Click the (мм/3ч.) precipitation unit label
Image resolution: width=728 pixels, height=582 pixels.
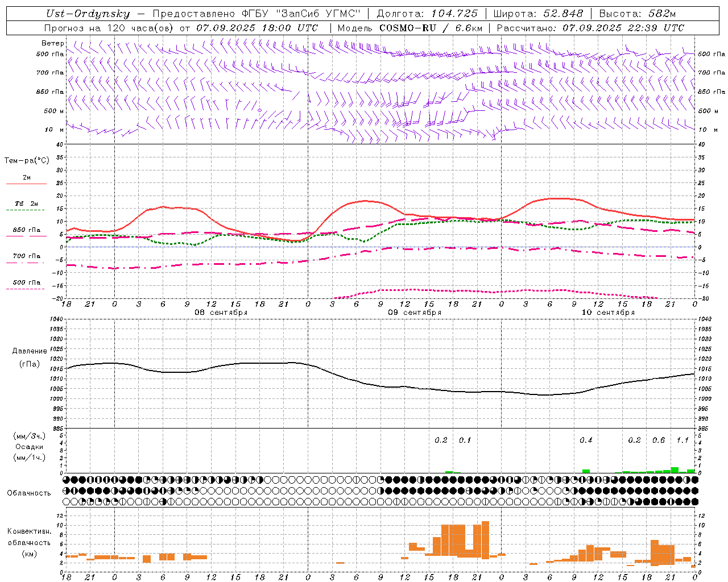pos(30,436)
